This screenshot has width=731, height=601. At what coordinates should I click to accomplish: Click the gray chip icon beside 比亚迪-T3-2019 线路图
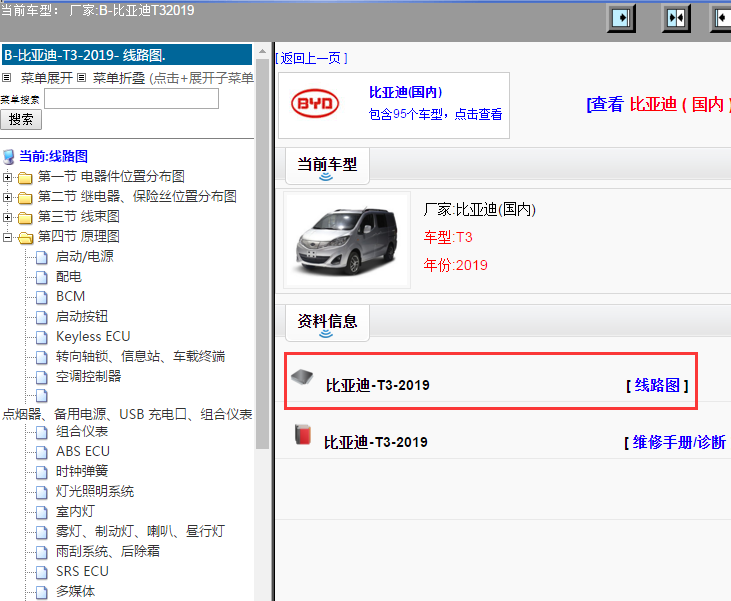[x=302, y=376]
